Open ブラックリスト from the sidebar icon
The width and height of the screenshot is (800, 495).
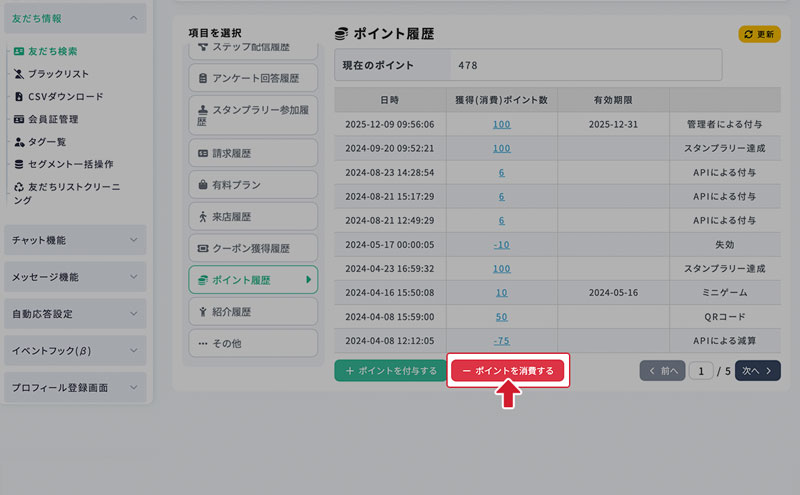19,74
